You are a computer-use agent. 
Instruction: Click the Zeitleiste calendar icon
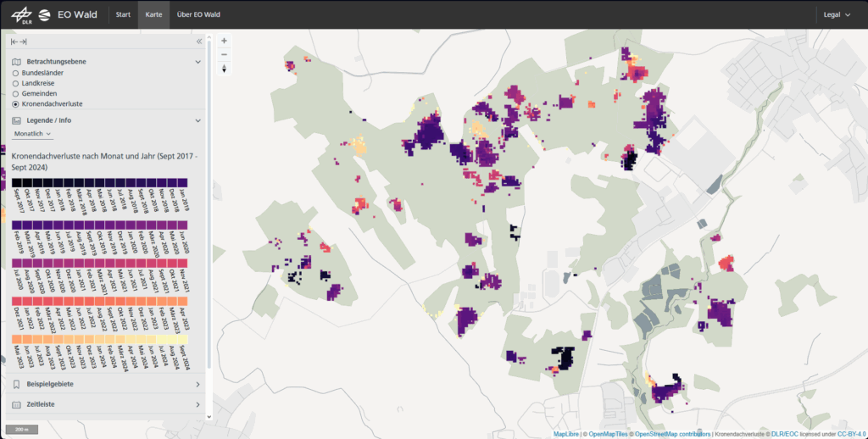click(16, 405)
